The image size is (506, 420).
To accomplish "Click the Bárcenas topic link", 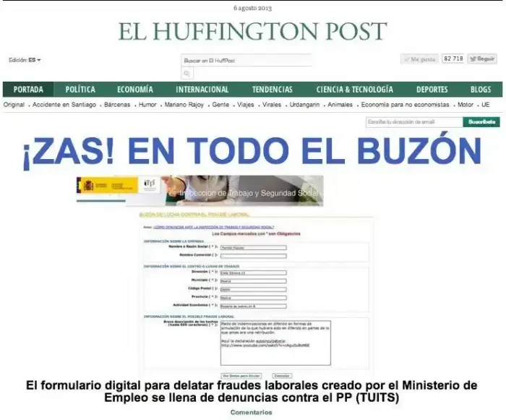I will 117,105.
